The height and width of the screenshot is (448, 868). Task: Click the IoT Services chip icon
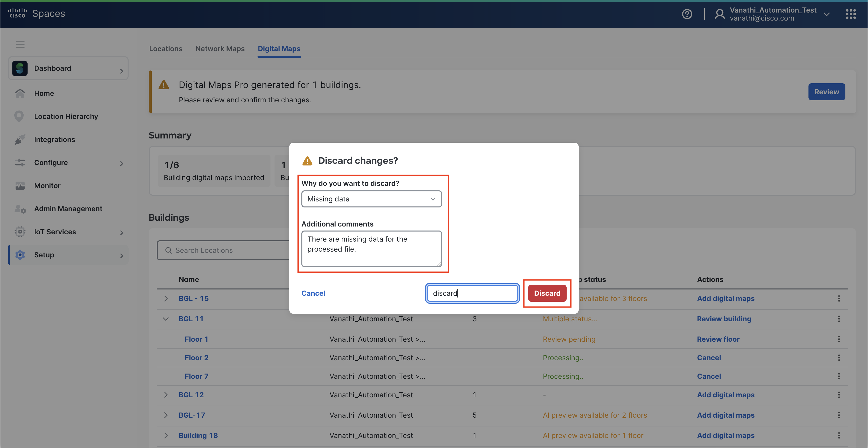point(20,232)
